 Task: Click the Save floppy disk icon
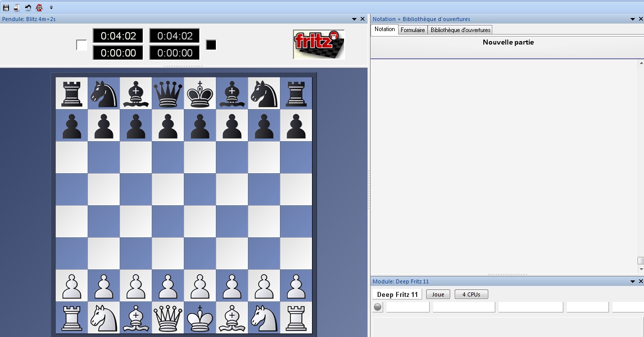(6, 8)
